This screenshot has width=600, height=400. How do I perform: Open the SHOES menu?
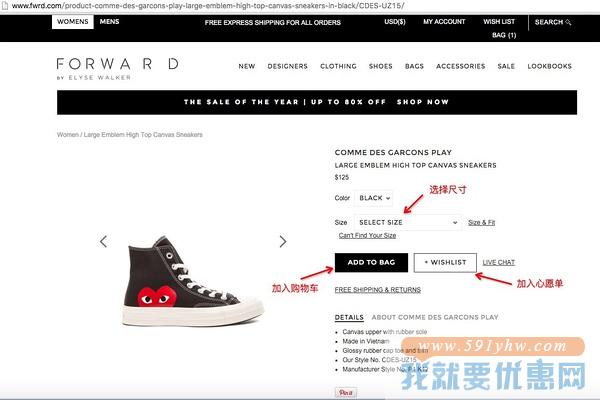click(x=380, y=66)
